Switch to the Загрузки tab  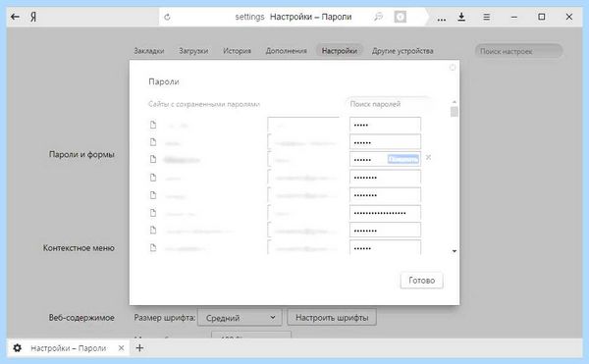click(193, 51)
